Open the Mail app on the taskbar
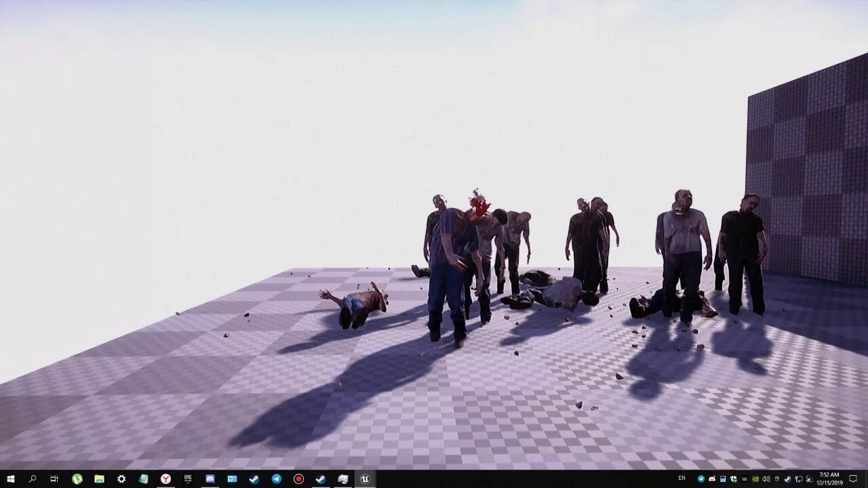The image size is (868, 488). 232,479
